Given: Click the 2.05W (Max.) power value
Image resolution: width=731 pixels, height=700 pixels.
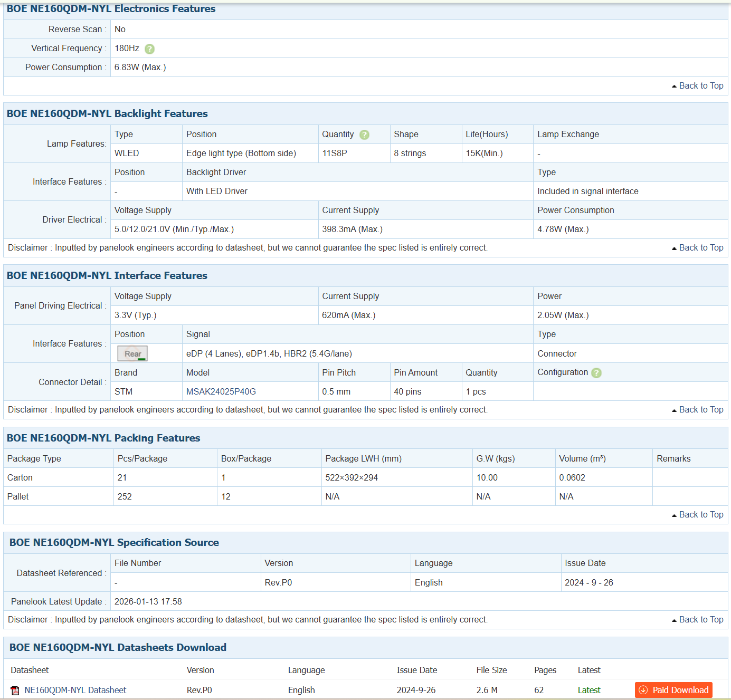Looking at the screenshot, I should (x=563, y=315).
